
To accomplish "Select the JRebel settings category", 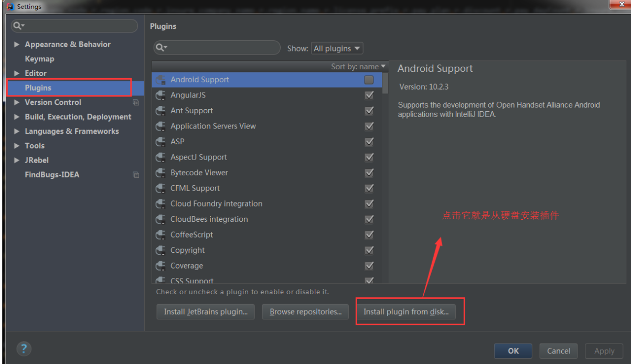I will tap(37, 160).
